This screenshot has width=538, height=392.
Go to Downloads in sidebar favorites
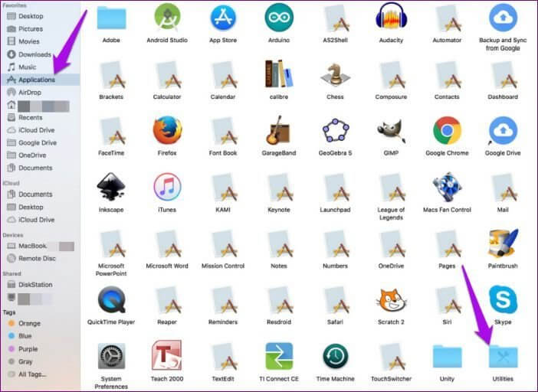34,54
